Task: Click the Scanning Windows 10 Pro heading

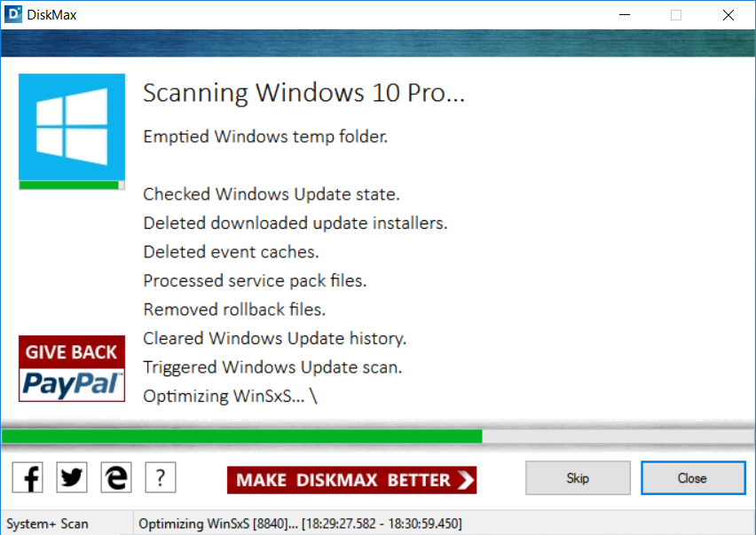Action: pyautogui.click(x=303, y=93)
